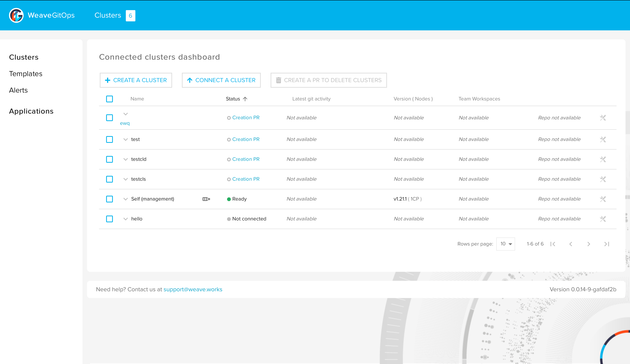
Task: Click the Version 0.0.14-9-gafdaf2b footer text
Action: [x=583, y=290]
